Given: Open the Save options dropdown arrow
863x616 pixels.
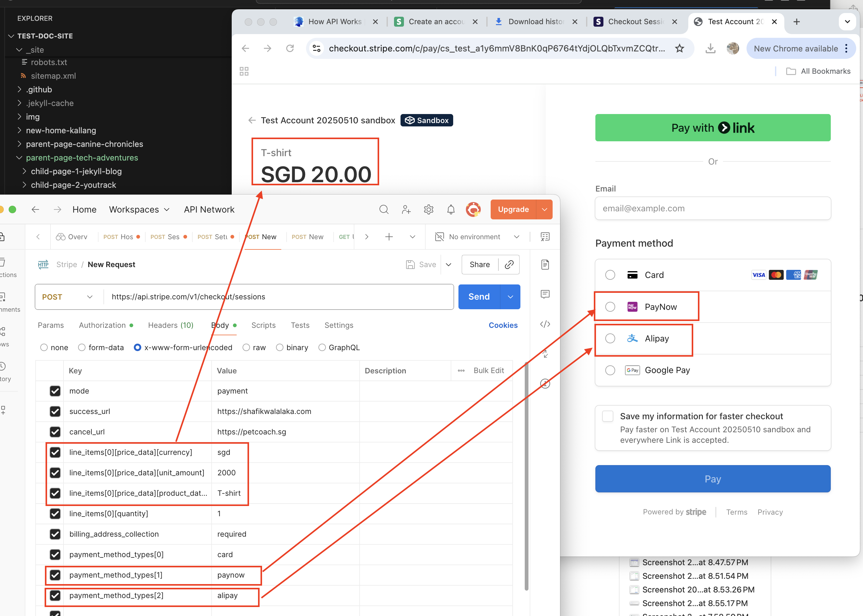Looking at the screenshot, I should (x=449, y=264).
